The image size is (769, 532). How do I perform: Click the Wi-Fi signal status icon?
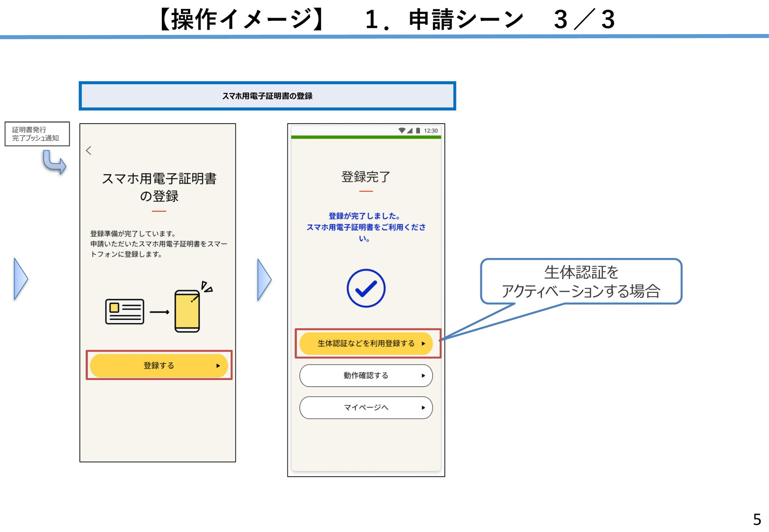click(x=402, y=130)
